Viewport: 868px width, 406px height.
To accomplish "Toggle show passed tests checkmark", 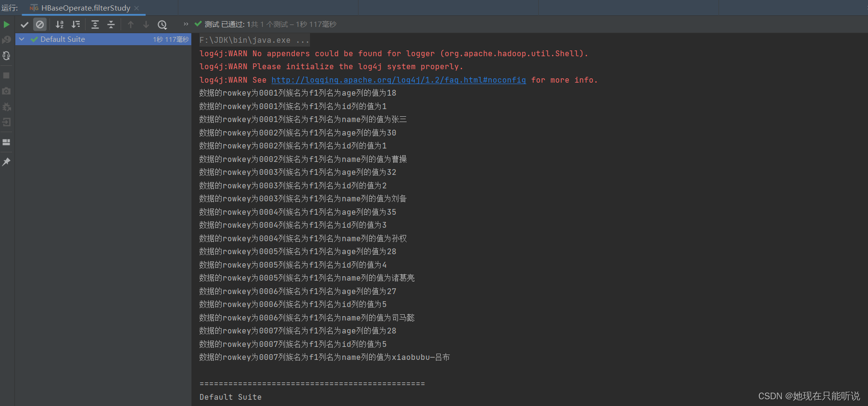I will (x=25, y=25).
